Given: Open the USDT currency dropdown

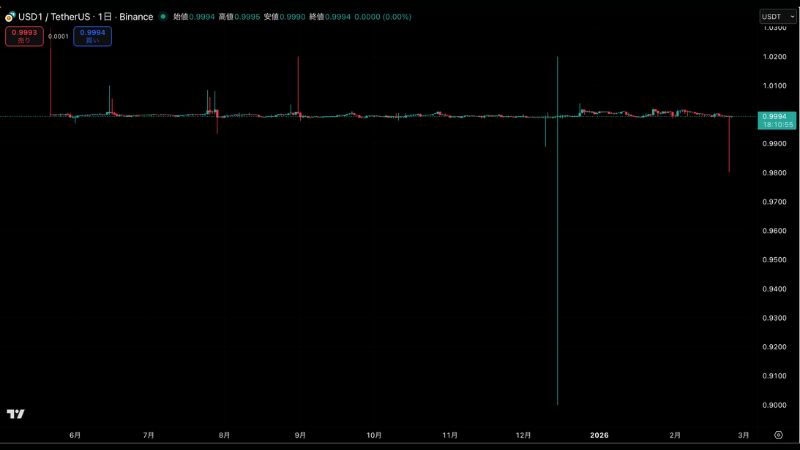Looking at the screenshot, I should 778,17.
